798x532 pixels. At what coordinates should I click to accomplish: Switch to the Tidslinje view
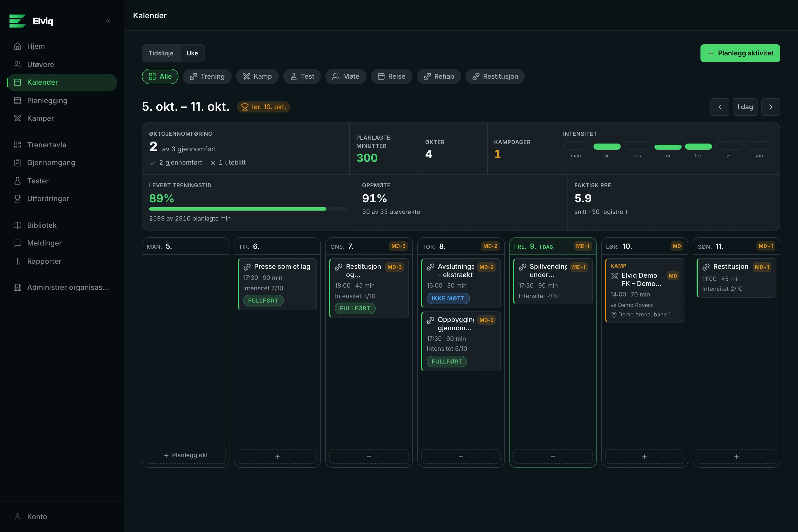pos(161,53)
